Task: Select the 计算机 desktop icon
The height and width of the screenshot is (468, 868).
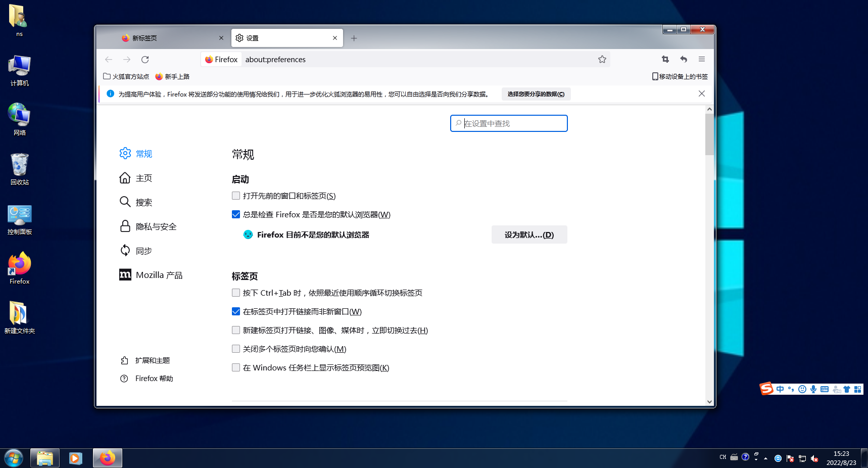Action: coord(19,71)
